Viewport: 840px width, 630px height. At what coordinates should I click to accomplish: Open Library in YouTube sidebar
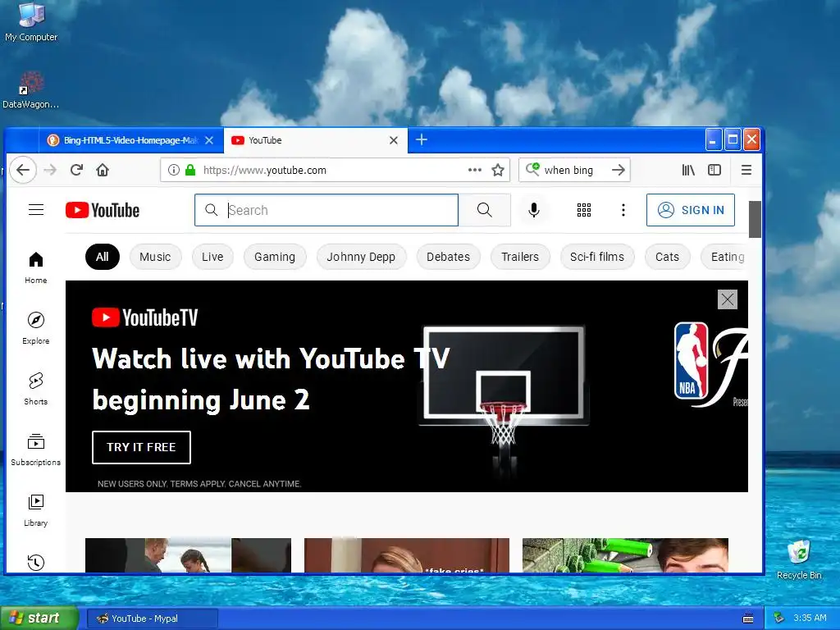point(36,510)
